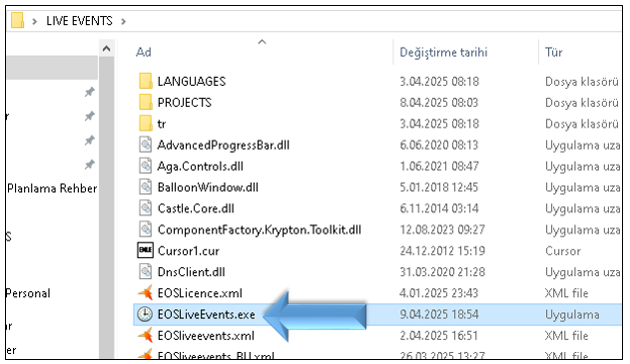Select Castle.Core.dll file name
The width and height of the screenshot is (630, 364).
tap(196, 208)
